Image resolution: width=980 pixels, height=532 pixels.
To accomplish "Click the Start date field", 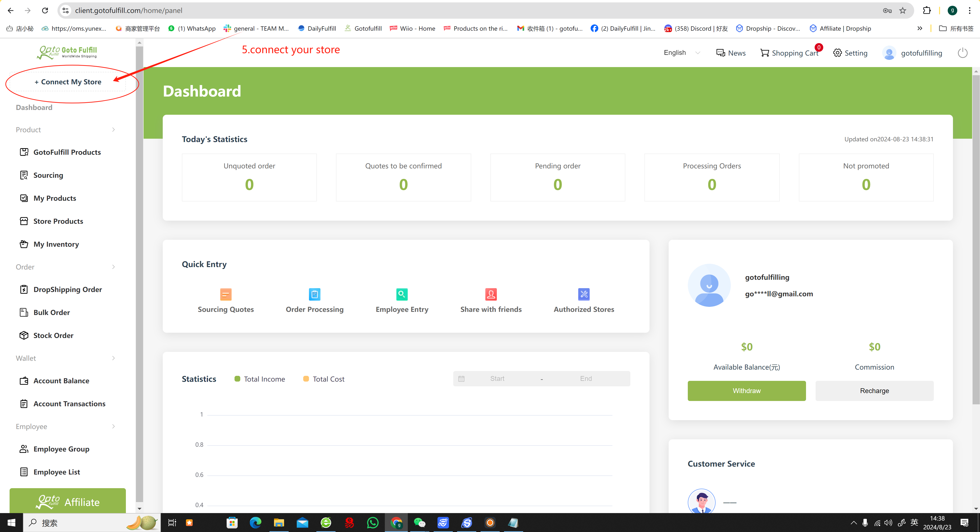I will pos(497,379).
